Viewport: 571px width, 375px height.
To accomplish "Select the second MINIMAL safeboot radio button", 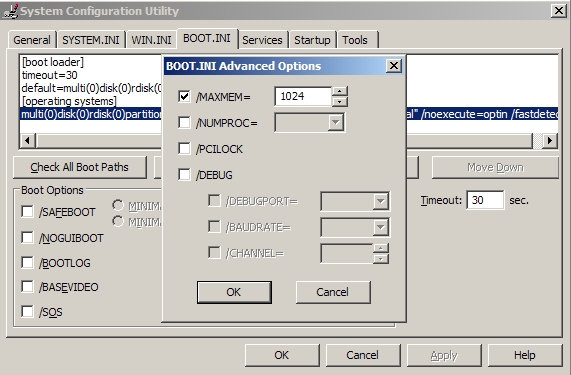I will (118, 221).
